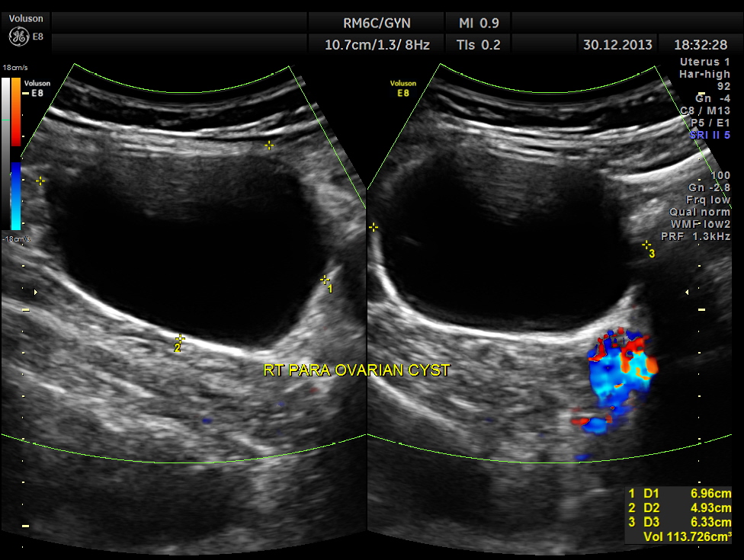This screenshot has height=560, width=744.
Task: Click the red color Doppler velocity scale bar
Action: coord(16,109)
